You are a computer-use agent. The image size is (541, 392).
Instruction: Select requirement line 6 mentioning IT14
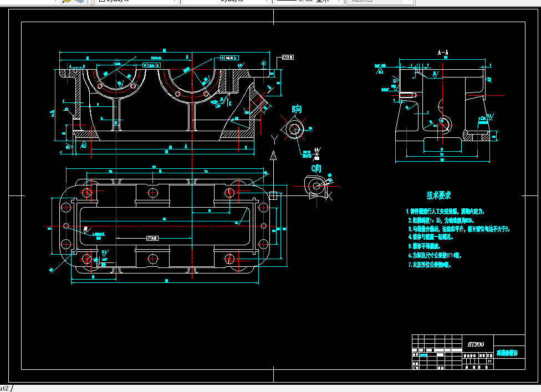(x=435, y=255)
